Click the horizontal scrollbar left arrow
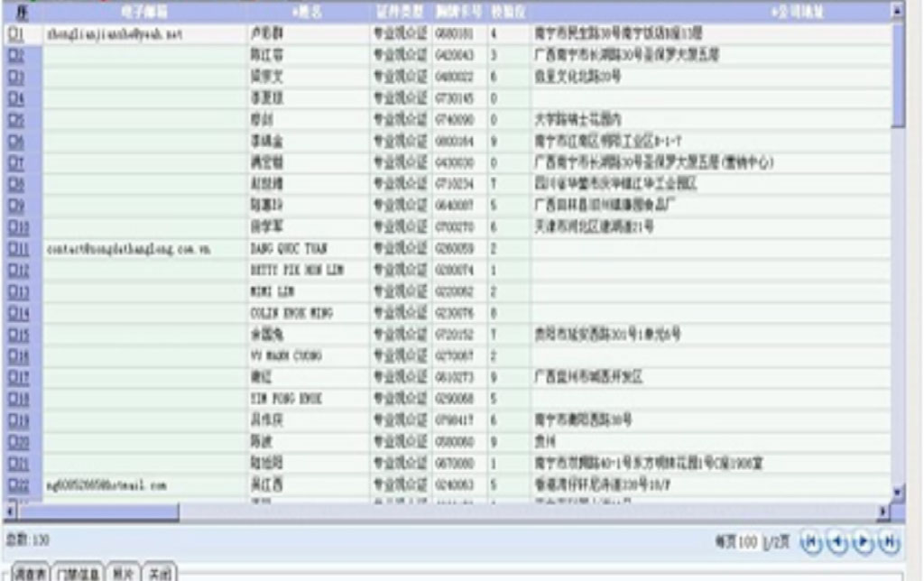Viewport: 924px width, 581px height. pyautogui.click(x=9, y=512)
